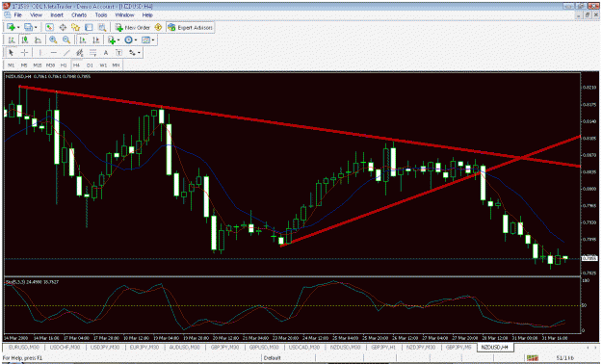This screenshot has height=364, width=602.
Task: Expand the Indicators dropdown arrow
Action: (x=118, y=40)
